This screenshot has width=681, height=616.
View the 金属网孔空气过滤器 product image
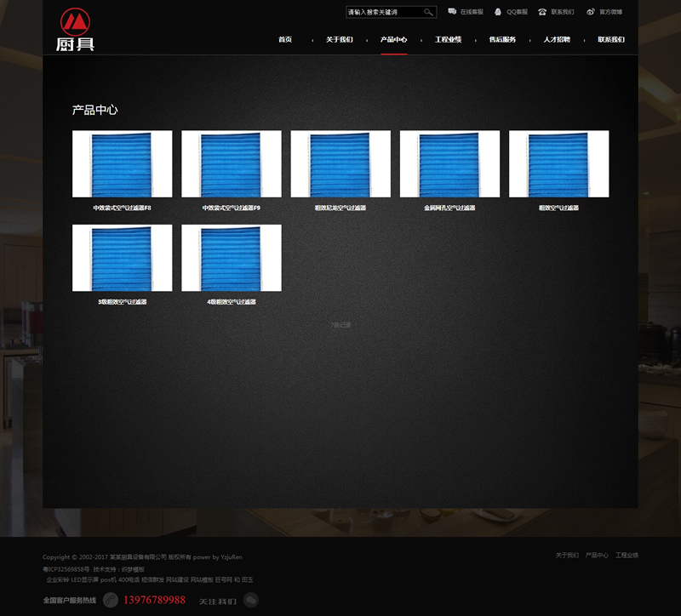click(449, 163)
